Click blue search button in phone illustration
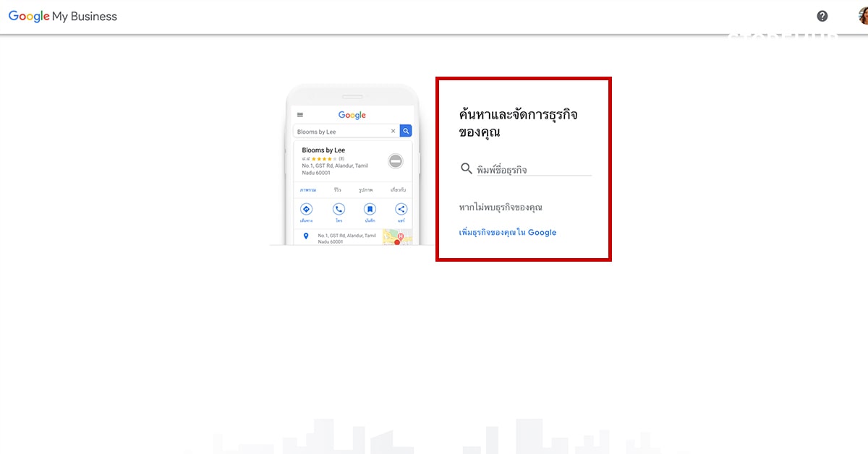This screenshot has height=454, width=868. coord(406,131)
